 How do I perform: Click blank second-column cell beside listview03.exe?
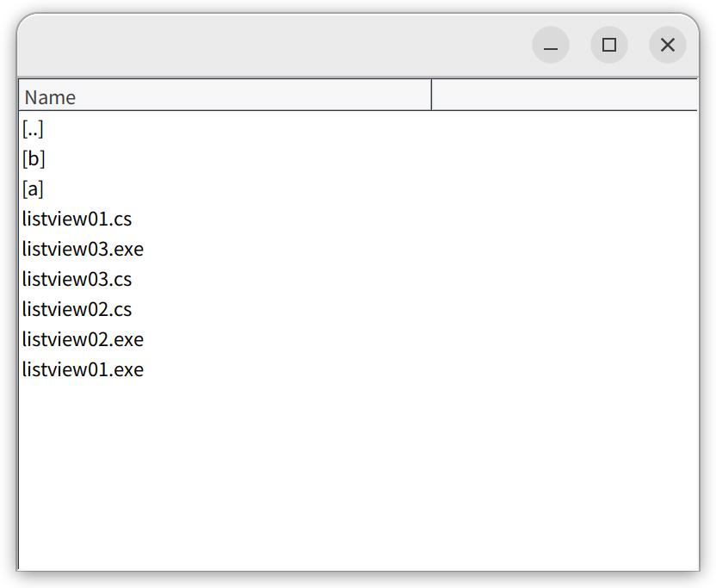coord(565,250)
